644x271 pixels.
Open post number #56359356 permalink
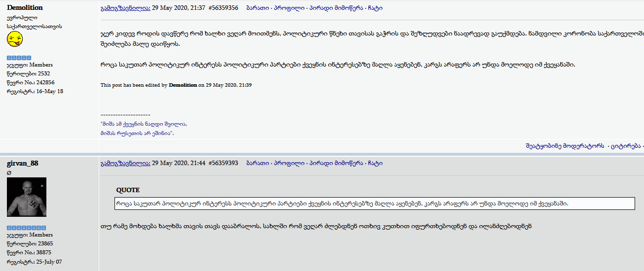click(x=223, y=8)
